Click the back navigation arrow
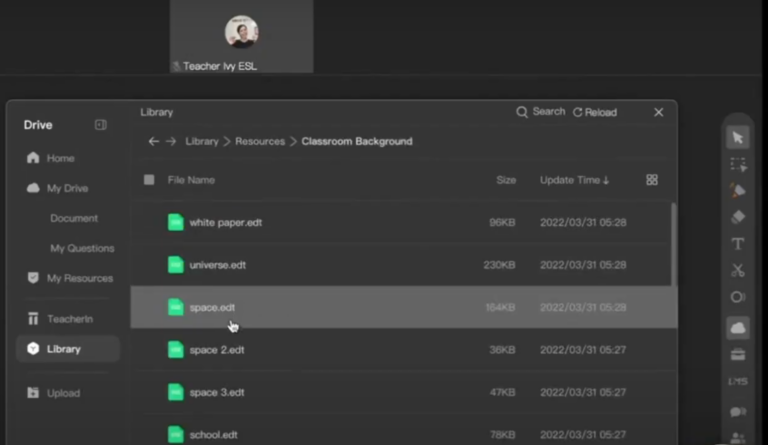 click(153, 142)
